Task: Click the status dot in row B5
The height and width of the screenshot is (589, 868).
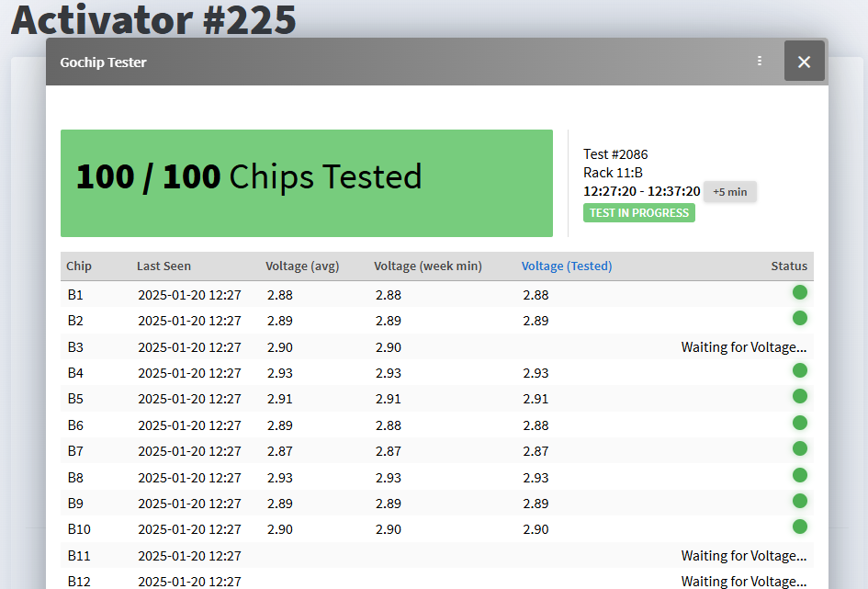Action: coord(799,397)
